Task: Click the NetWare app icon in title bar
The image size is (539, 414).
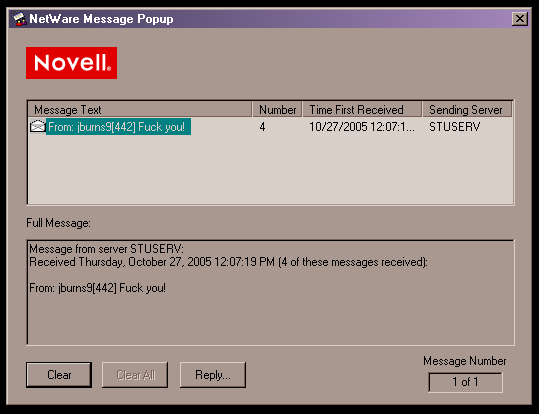Action: (20, 19)
